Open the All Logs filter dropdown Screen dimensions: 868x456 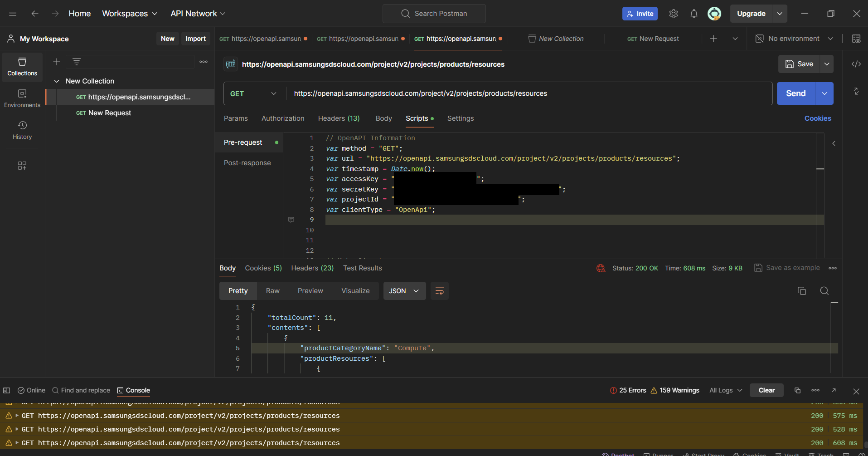coord(726,390)
